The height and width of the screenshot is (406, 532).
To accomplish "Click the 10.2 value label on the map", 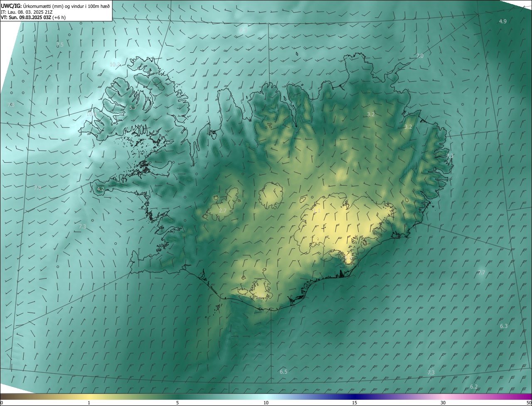I will click(x=115, y=65).
